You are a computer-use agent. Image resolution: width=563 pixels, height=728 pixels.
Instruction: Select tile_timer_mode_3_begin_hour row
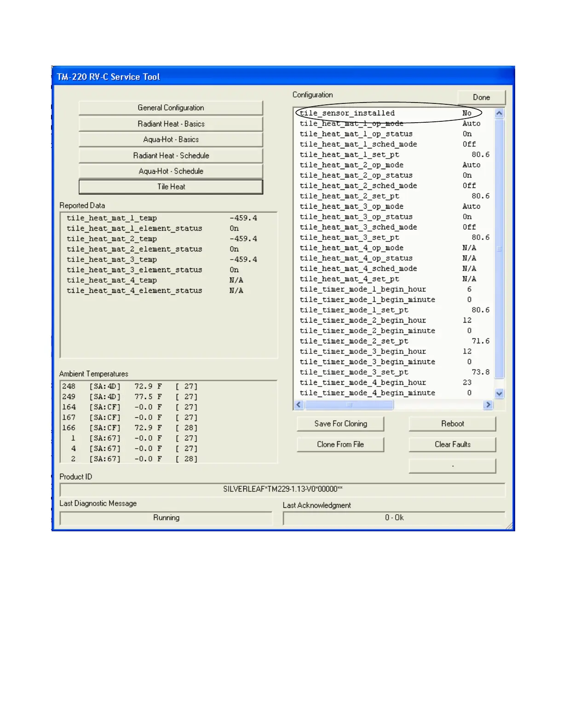[x=394, y=351]
